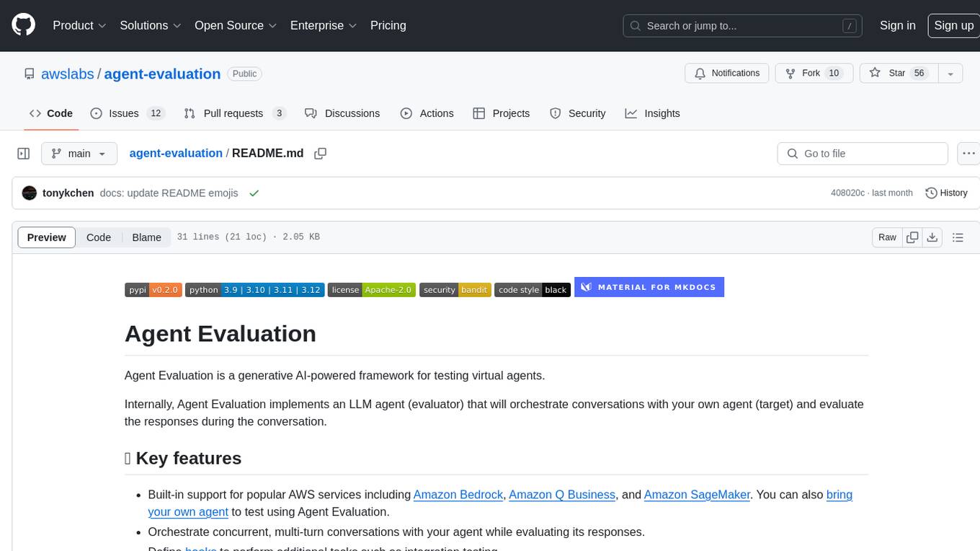Image resolution: width=980 pixels, height=551 pixels.
Task: Go to agent-evaluation breadcrumb folder
Action: coord(176,154)
